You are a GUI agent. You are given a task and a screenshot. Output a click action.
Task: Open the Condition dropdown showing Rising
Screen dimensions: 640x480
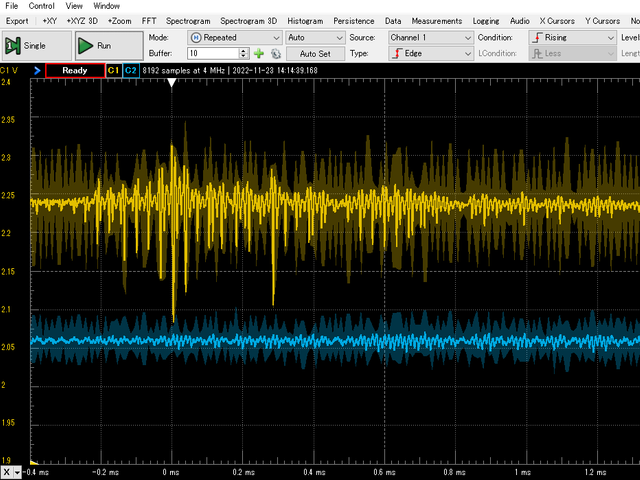[x=572, y=38]
